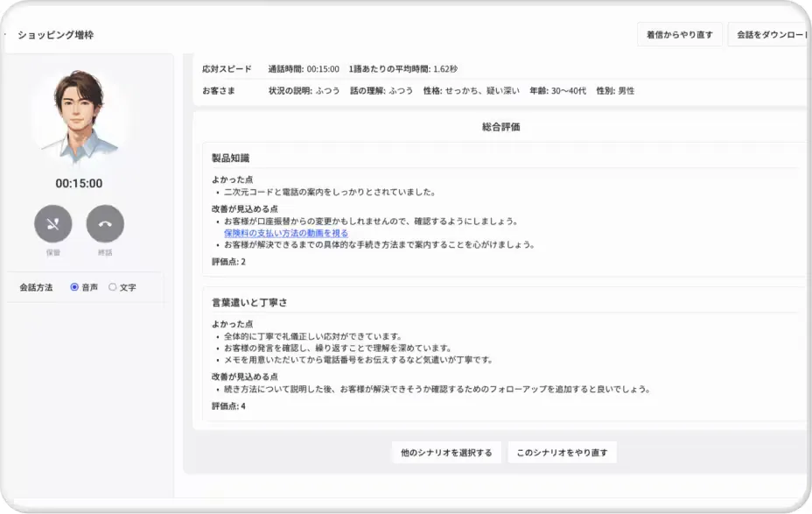Click the 総合評価 heading
Viewport: 812px width, 514px height.
click(500, 127)
